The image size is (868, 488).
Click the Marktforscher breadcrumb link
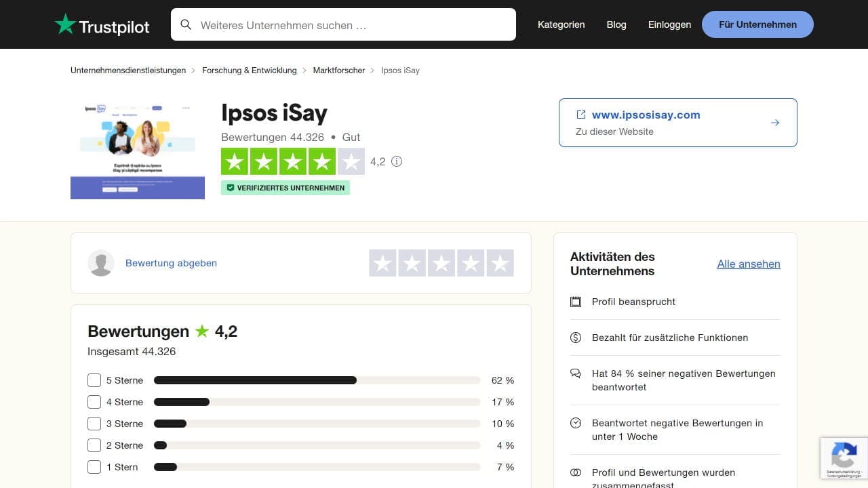coord(338,70)
